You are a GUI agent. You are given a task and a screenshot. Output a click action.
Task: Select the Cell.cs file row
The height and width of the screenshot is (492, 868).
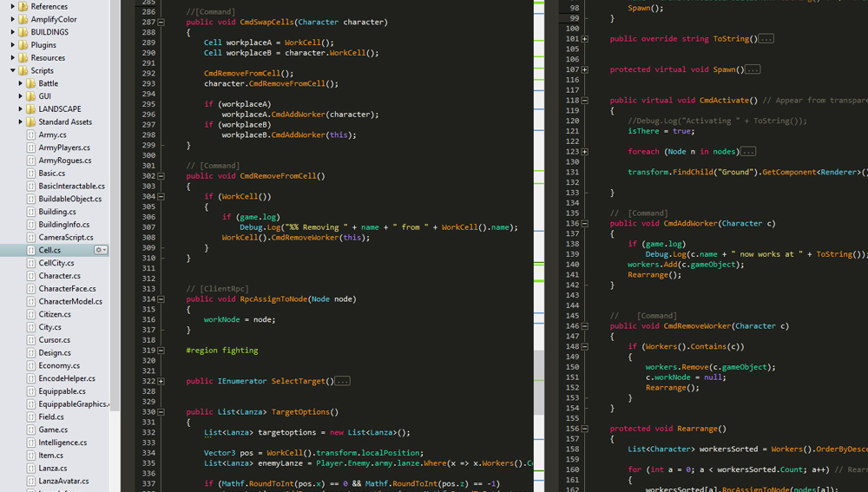54,250
